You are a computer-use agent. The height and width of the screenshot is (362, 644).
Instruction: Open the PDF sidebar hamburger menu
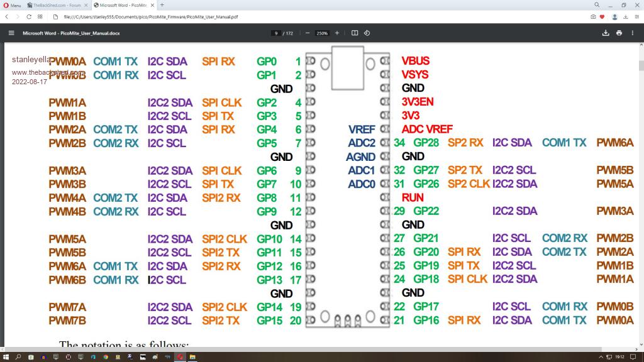11,33
